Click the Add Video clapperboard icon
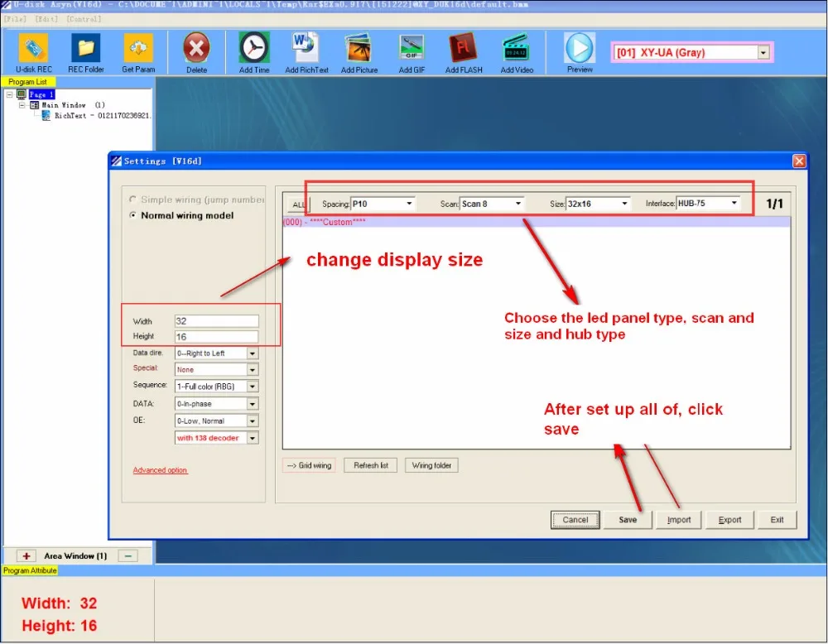Image resolution: width=828 pixels, height=644 pixels. coord(516,48)
